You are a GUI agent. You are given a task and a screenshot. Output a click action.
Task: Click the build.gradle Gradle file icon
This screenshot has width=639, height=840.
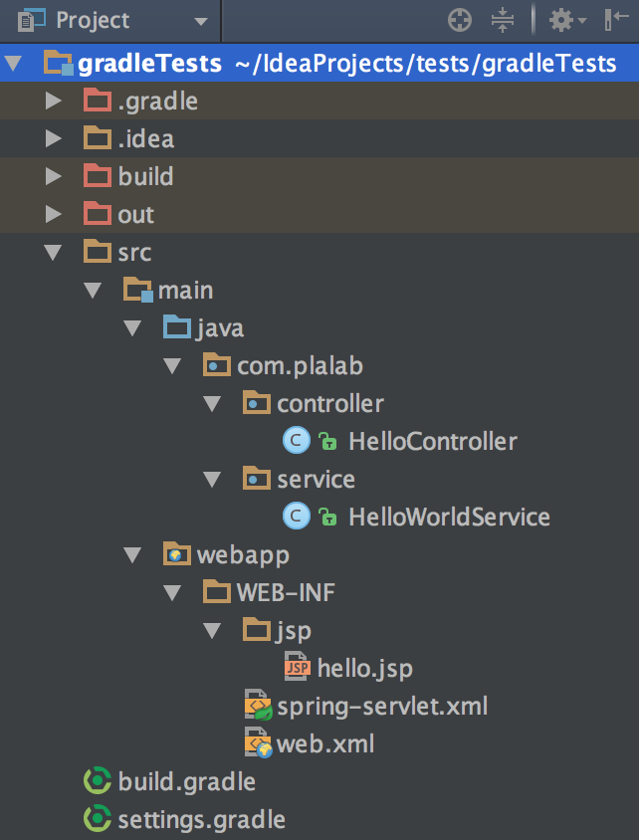point(98,781)
